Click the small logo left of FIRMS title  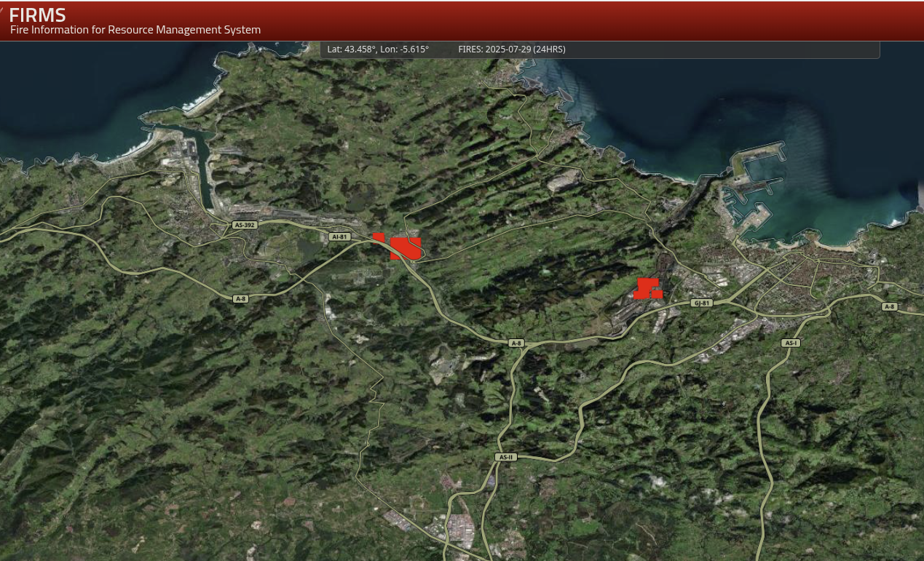click(x=3, y=10)
